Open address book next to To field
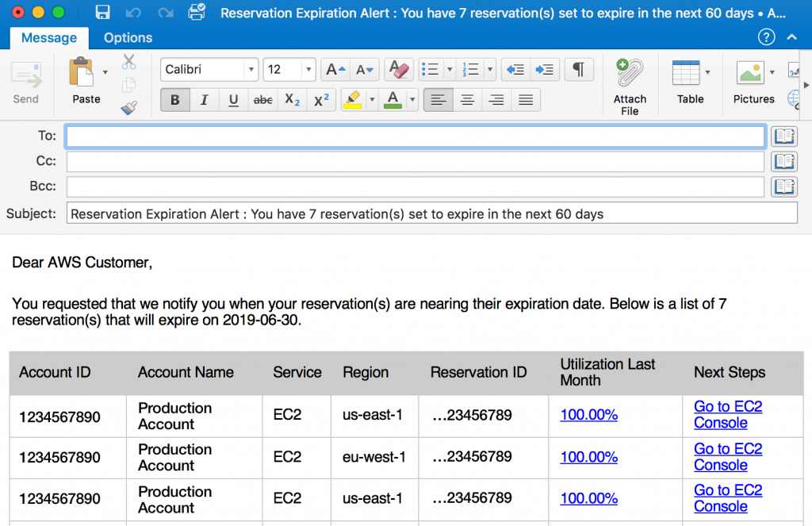Viewport: 812px width, 526px height. coord(784,136)
